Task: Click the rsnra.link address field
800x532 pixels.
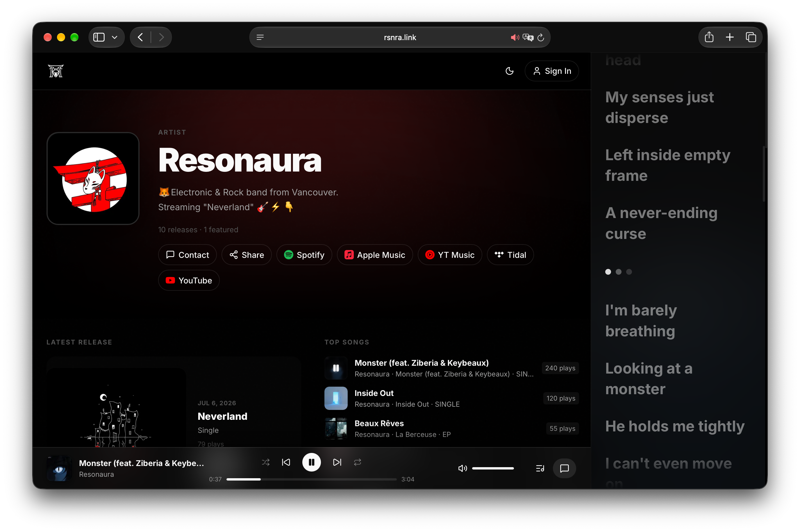Action: [x=400, y=37]
